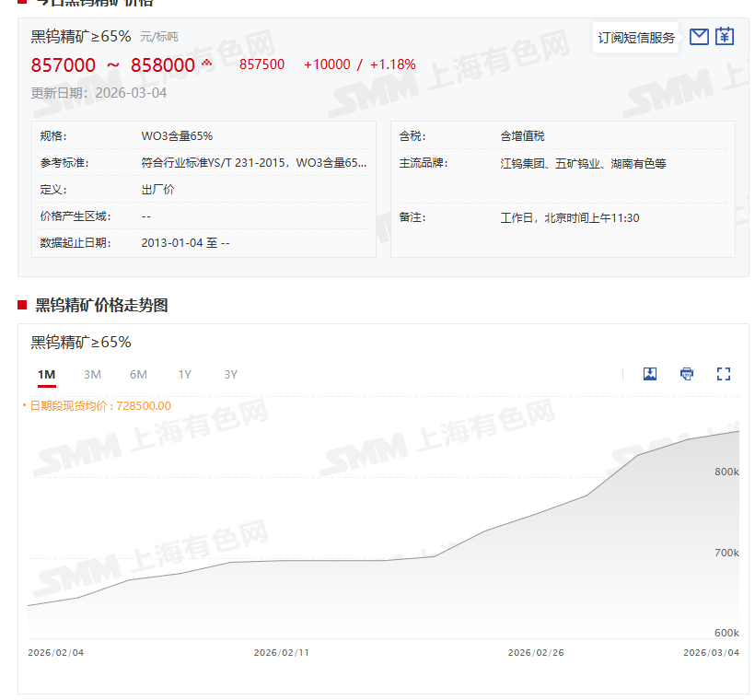Choose the 1Y chart period
This screenshot has width=755, height=700.
[185, 374]
